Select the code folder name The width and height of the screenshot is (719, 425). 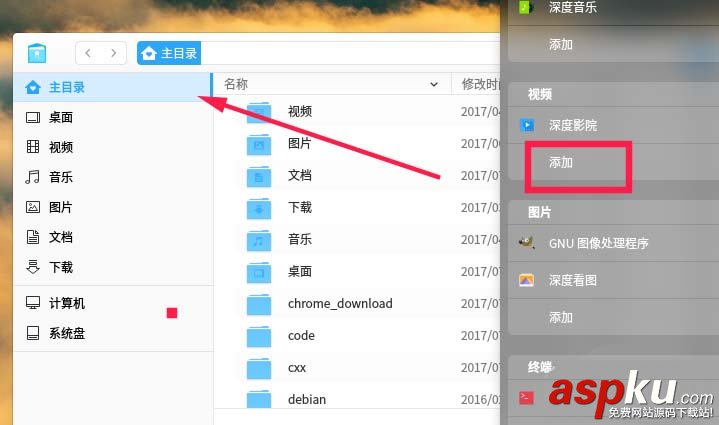pyautogui.click(x=301, y=336)
